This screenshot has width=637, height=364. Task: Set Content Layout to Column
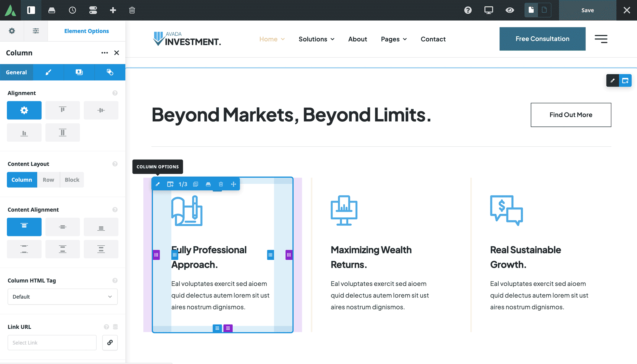[x=22, y=180]
